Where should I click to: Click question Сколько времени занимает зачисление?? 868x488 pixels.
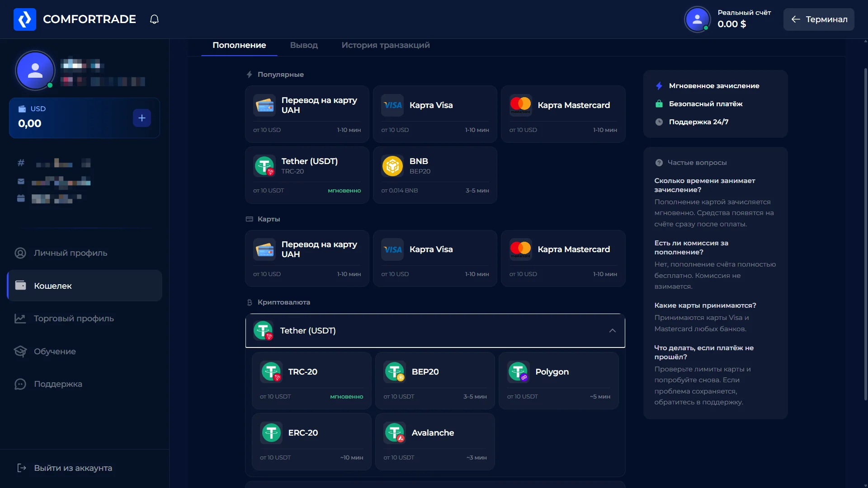(704, 185)
